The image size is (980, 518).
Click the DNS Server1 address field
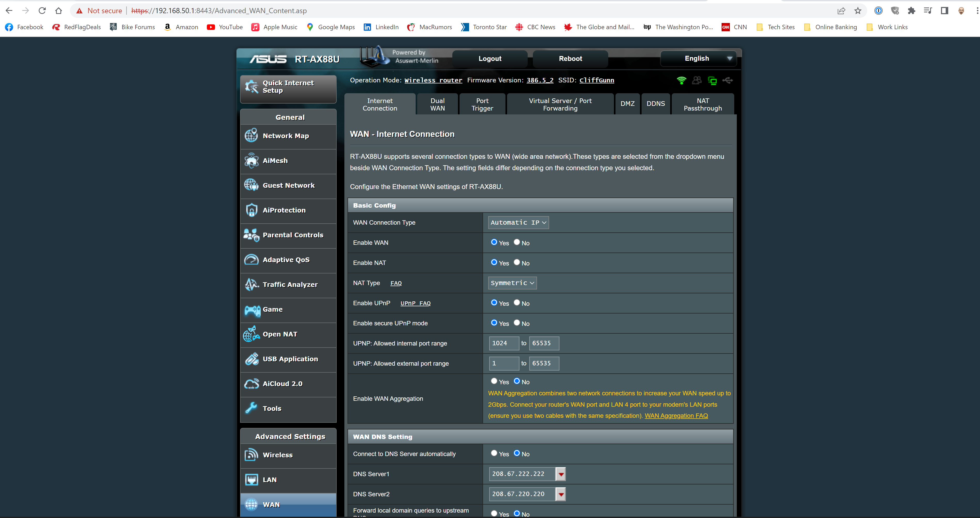[522, 474]
